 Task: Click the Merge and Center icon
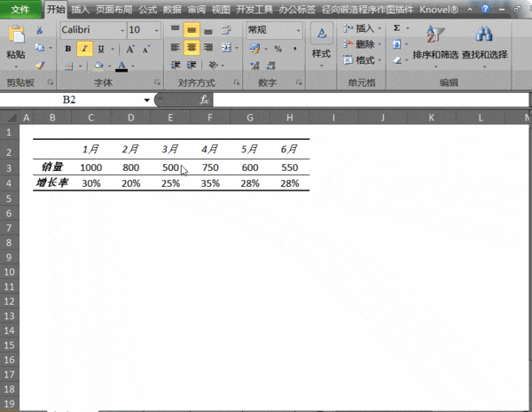click(x=226, y=48)
